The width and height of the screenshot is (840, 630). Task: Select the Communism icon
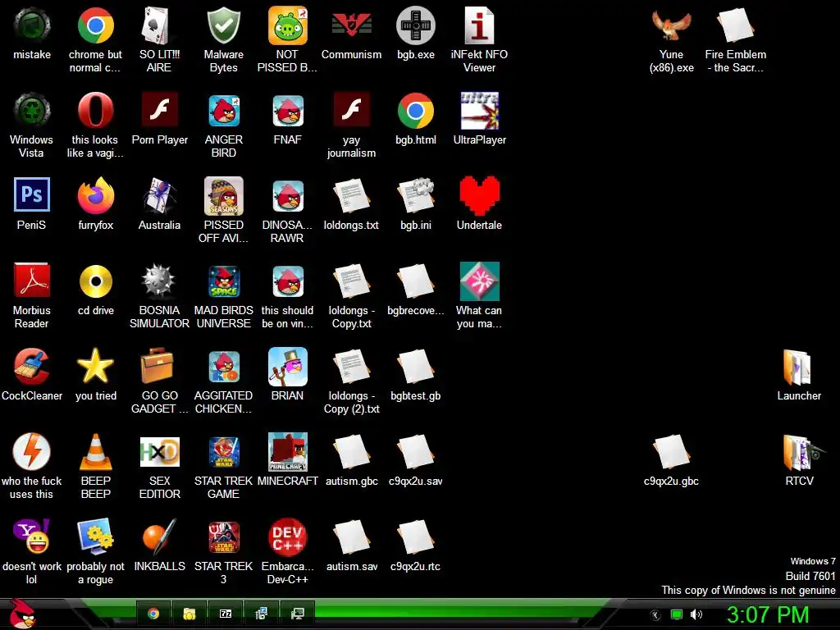pos(351,25)
